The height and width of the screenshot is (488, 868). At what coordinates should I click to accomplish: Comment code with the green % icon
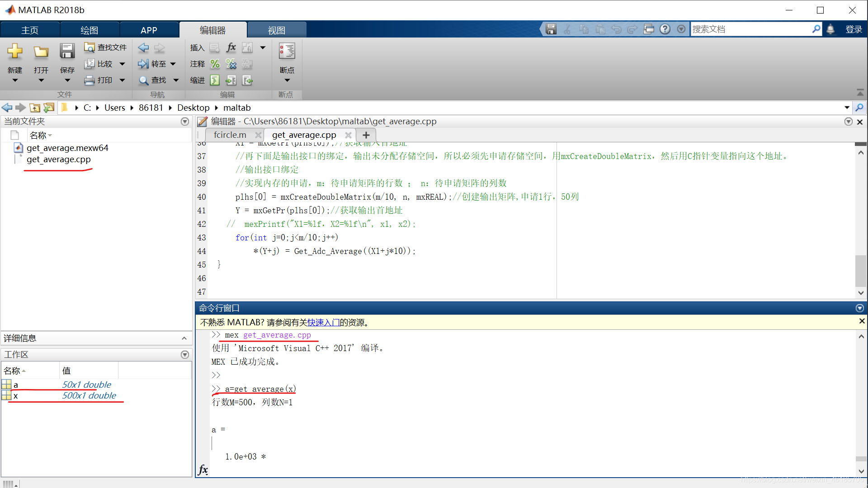click(x=215, y=64)
